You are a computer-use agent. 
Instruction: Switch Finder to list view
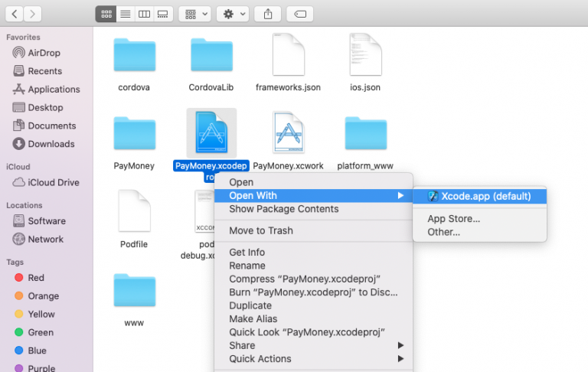click(124, 14)
